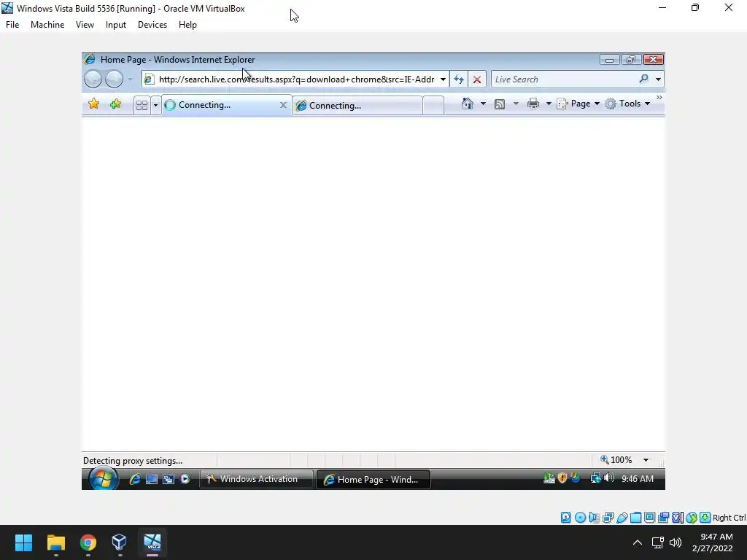Image resolution: width=747 pixels, height=560 pixels.
Task: Click Vista clock showing 9:46 AM
Action: click(x=638, y=478)
